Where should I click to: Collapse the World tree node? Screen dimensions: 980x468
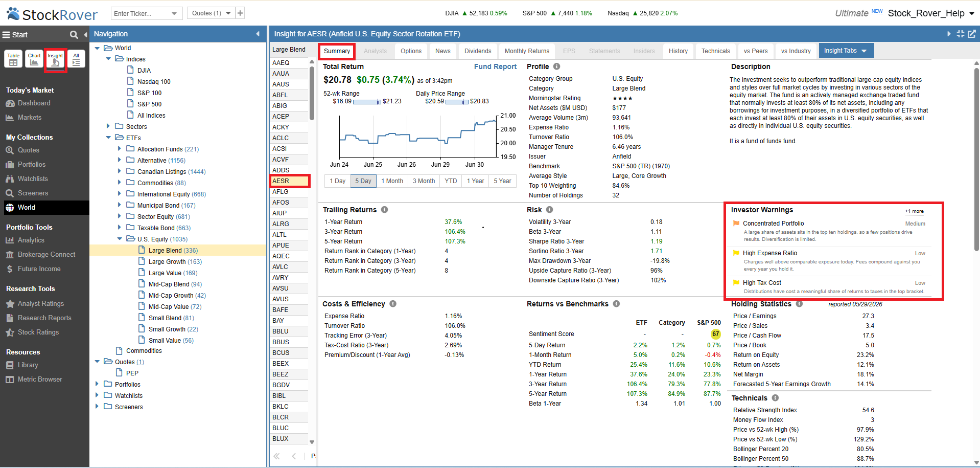click(97, 48)
